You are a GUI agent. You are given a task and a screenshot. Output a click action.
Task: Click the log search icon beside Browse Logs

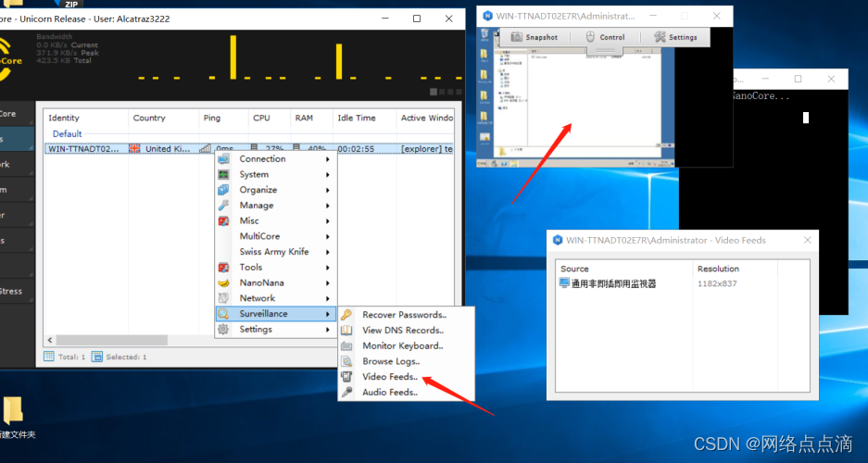tap(346, 361)
